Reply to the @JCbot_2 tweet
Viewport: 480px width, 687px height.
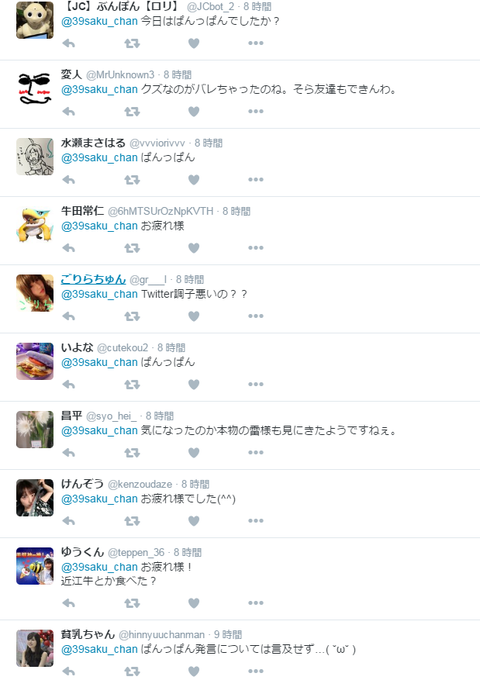[69, 43]
